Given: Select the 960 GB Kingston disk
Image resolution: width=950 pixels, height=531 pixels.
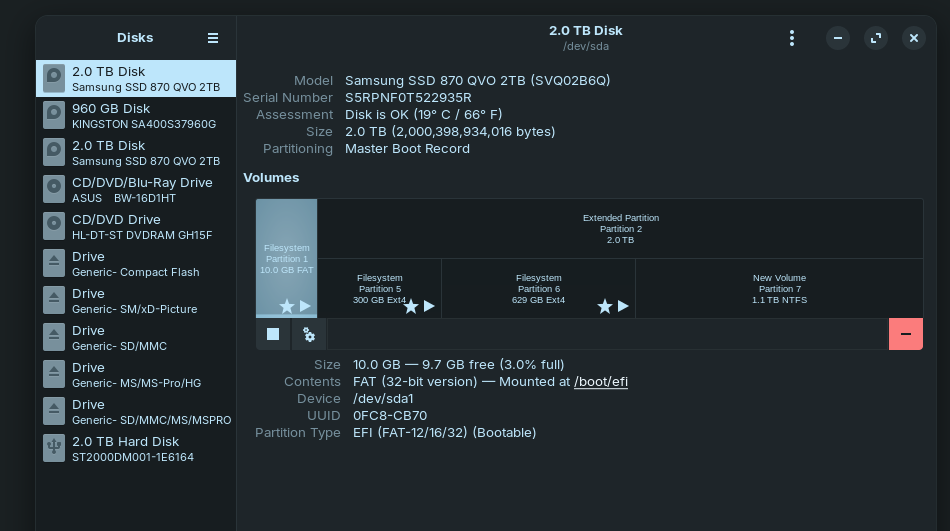Looking at the screenshot, I should pos(136,116).
